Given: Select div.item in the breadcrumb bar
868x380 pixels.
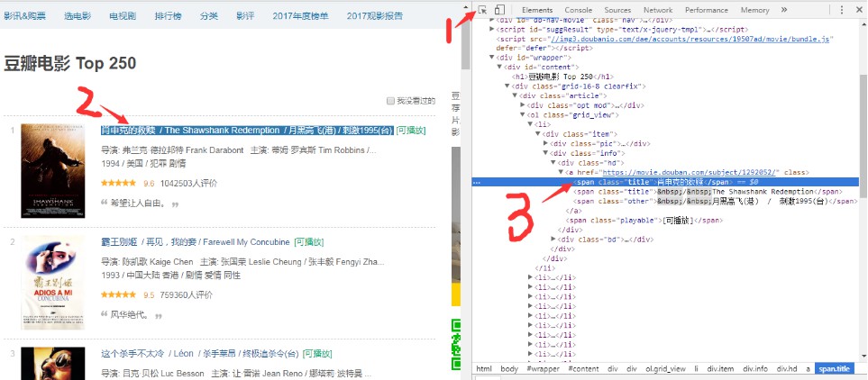Looking at the screenshot, I should coord(720,369).
